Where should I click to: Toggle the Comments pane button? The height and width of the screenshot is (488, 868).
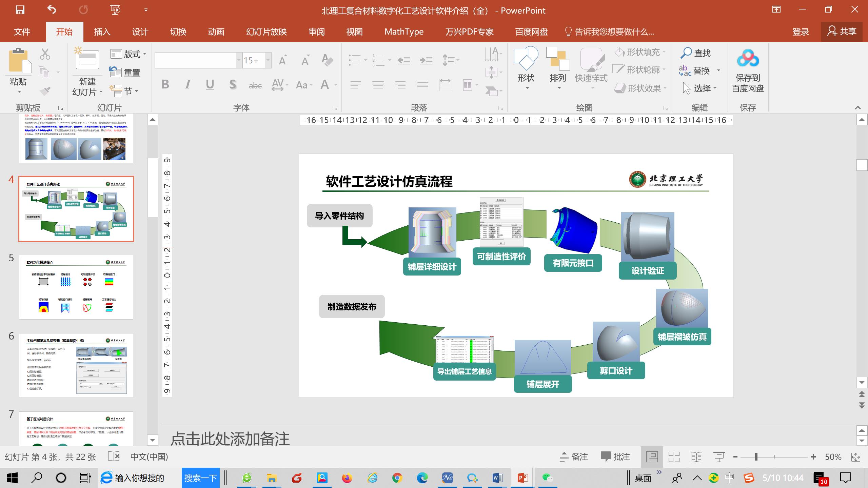coord(615,457)
